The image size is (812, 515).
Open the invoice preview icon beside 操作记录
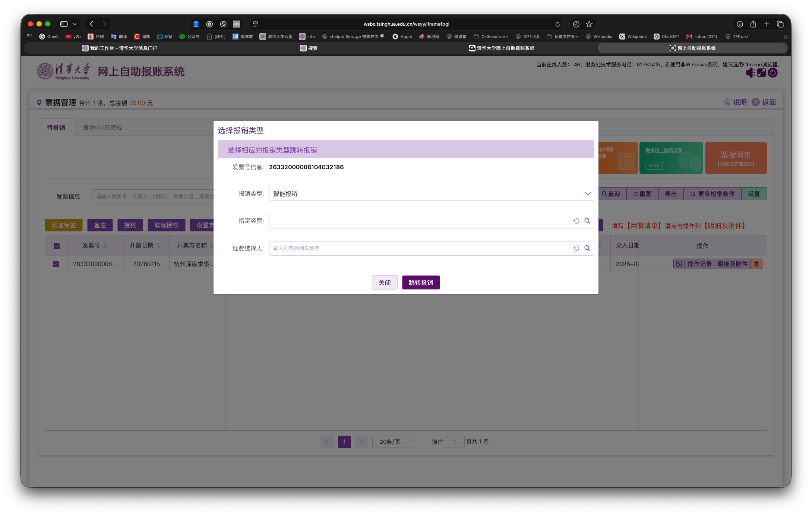(x=679, y=264)
